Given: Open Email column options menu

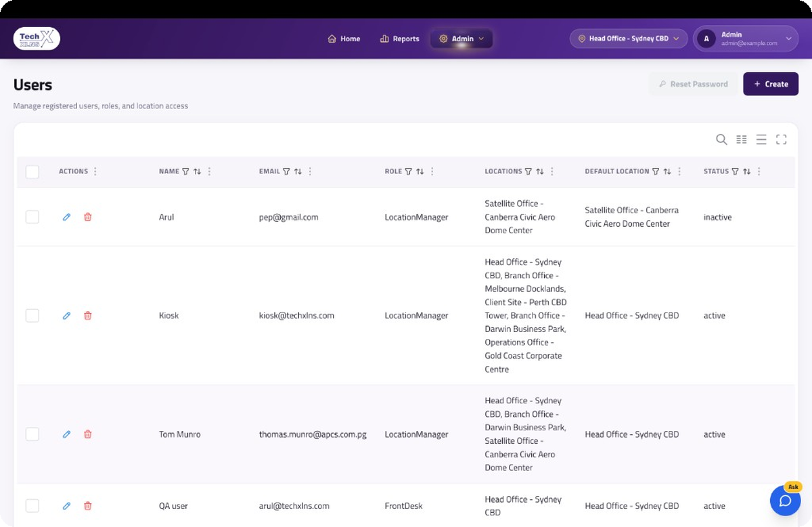Looking at the screenshot, I should [310, 172].
